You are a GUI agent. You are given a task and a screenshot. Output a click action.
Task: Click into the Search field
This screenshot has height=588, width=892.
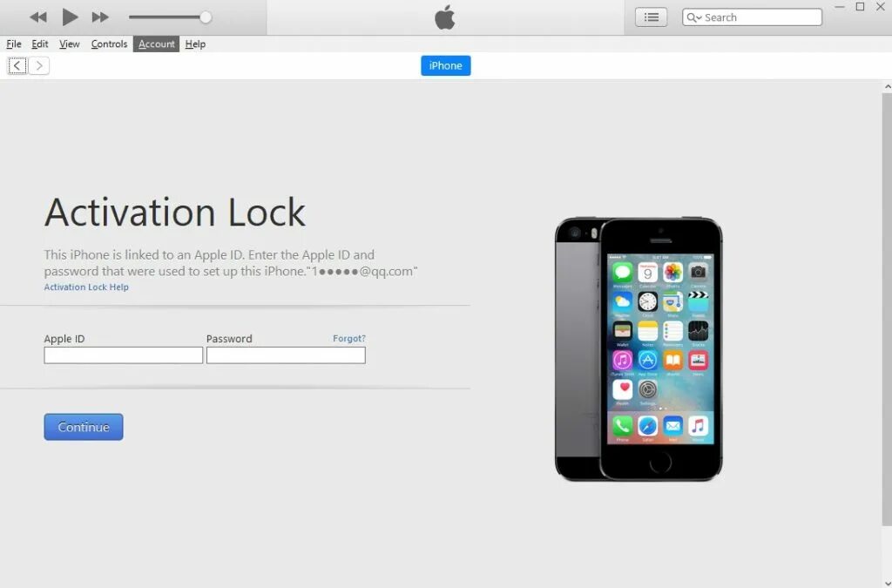click(752, 17)
